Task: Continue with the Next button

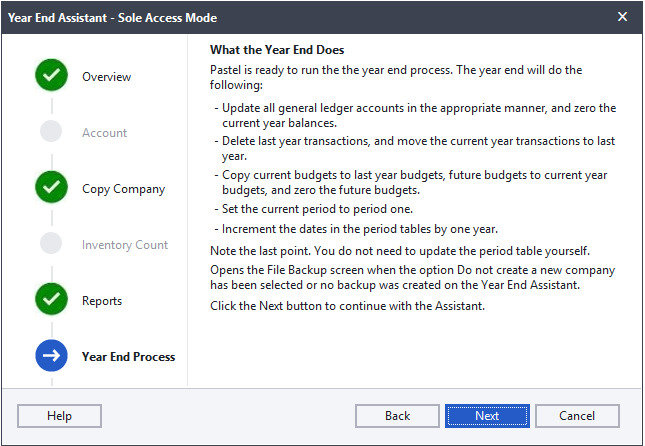Action: 487,416
